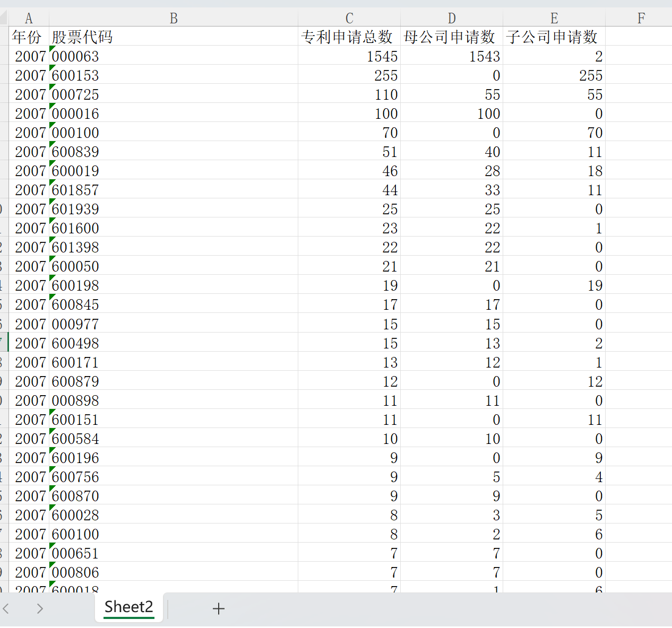Viewport: 672px width, 628px height.
Task: Select stock code cell 600584
Action: [174, 438]
